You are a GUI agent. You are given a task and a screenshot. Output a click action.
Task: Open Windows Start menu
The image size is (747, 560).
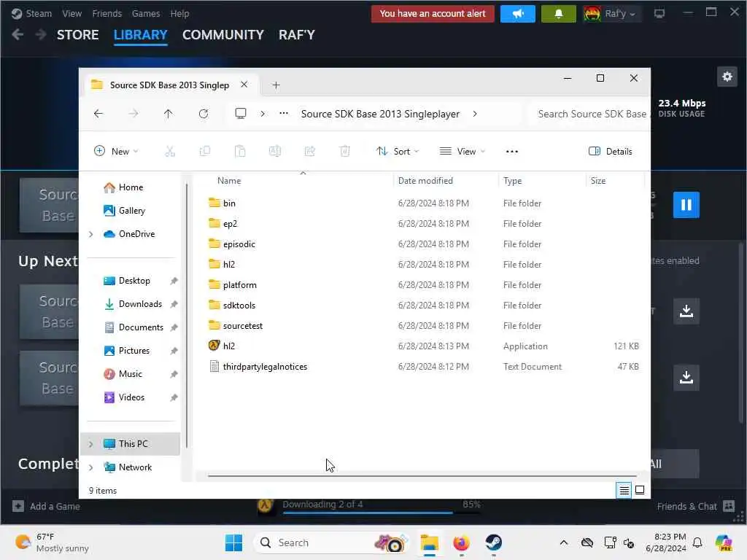233,542
